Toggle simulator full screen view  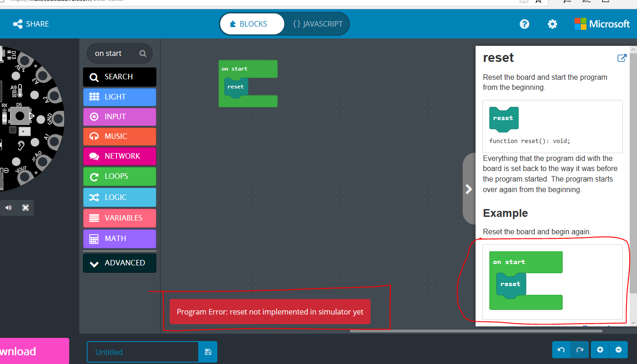click(25, 208)
